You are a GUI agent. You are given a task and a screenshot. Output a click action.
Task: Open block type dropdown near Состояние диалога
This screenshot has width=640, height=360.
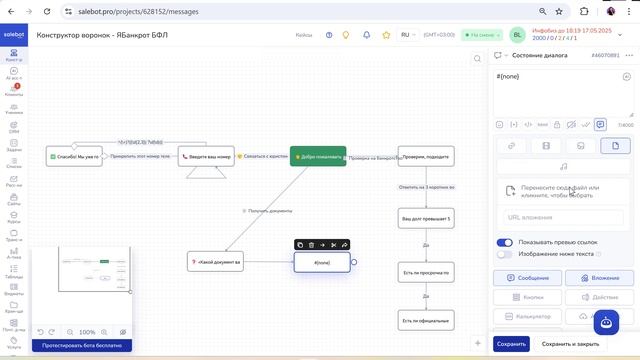(500, 56)
